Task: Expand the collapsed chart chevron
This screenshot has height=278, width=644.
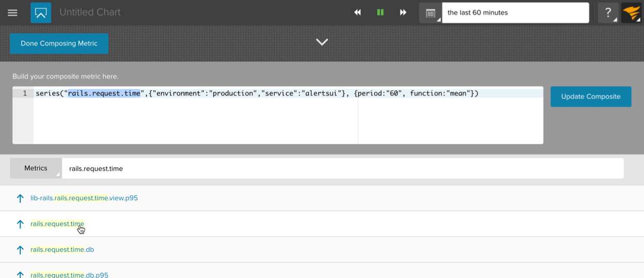Action: click(x=322, y=42)
